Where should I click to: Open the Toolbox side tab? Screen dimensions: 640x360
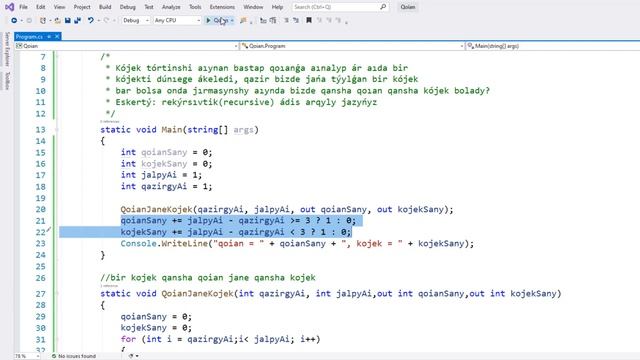[x=7, y=80]
